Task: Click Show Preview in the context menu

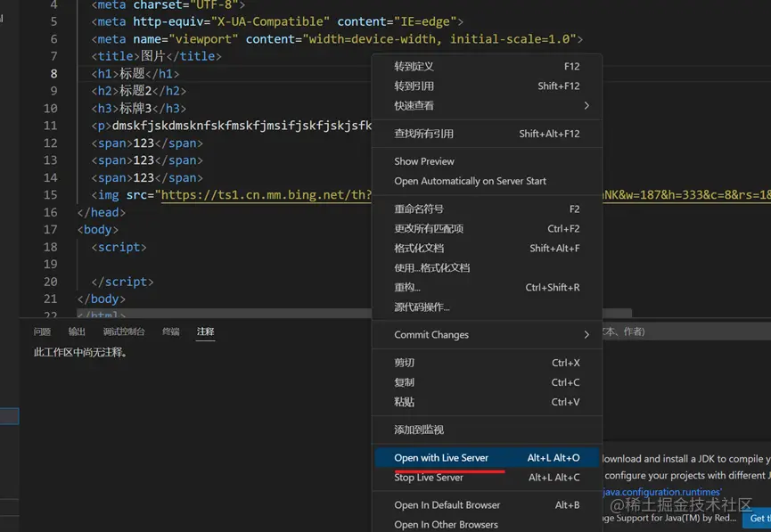Action: pyautogui.click(x=487, y=161)
